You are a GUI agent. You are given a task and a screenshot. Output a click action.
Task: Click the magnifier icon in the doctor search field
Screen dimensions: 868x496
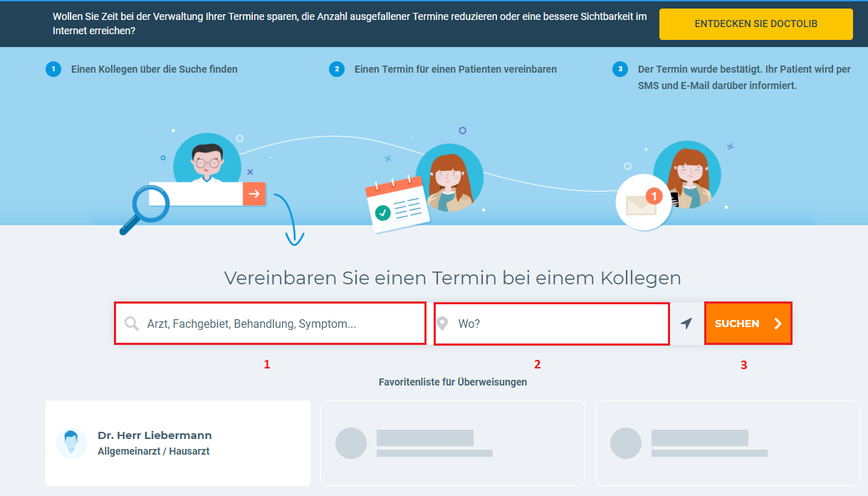click(x=132, y=324)
